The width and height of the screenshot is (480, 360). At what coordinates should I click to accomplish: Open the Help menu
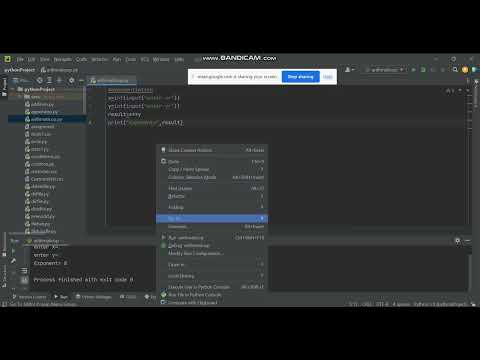pos(179,59)
